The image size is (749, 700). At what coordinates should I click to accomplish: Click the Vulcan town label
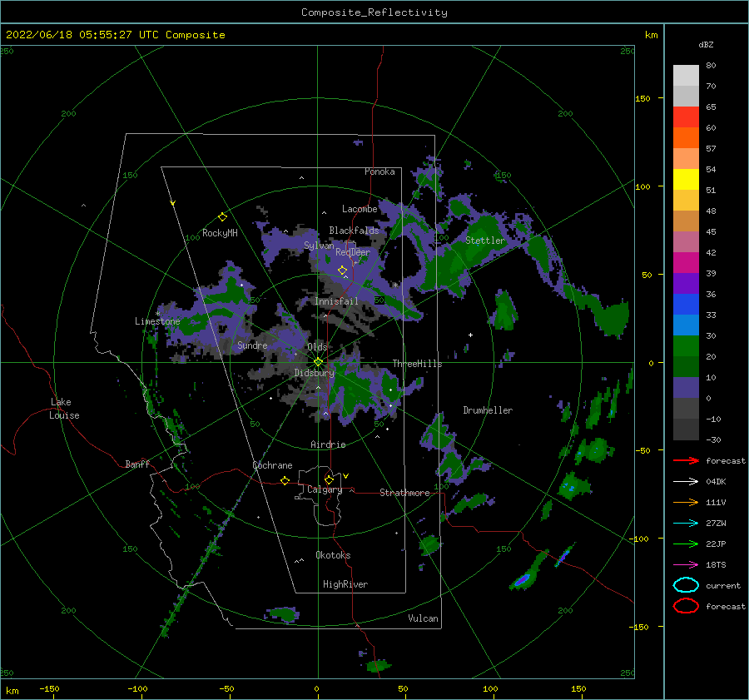[423, 618]
